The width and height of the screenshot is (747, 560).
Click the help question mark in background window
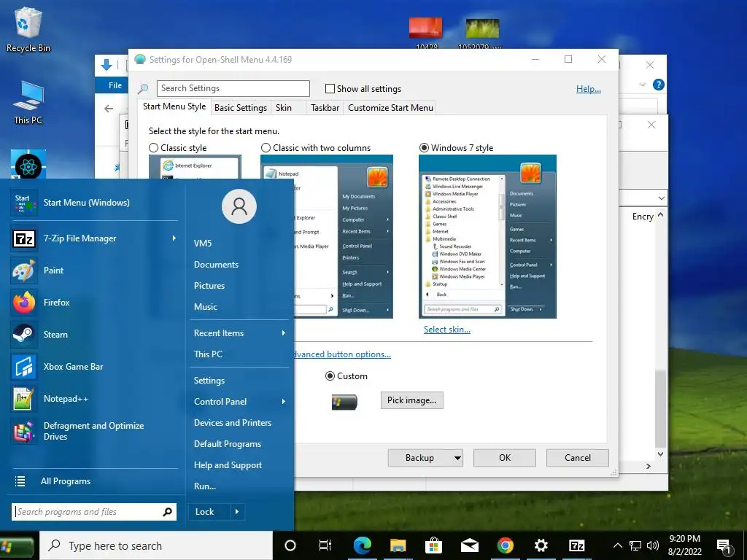[x=659, y=85]
